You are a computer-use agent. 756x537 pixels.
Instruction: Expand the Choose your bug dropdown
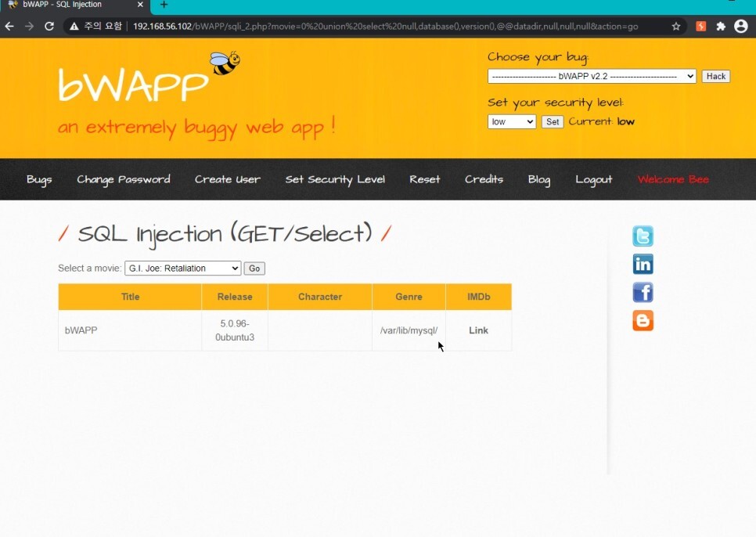pyautogui.click(x=592, y=76)
